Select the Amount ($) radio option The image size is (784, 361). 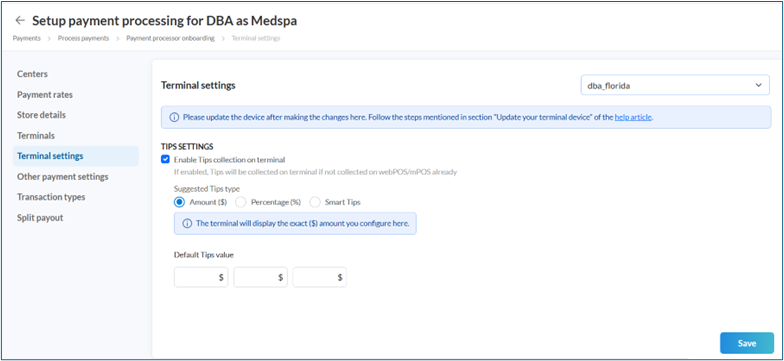[180, 202]
